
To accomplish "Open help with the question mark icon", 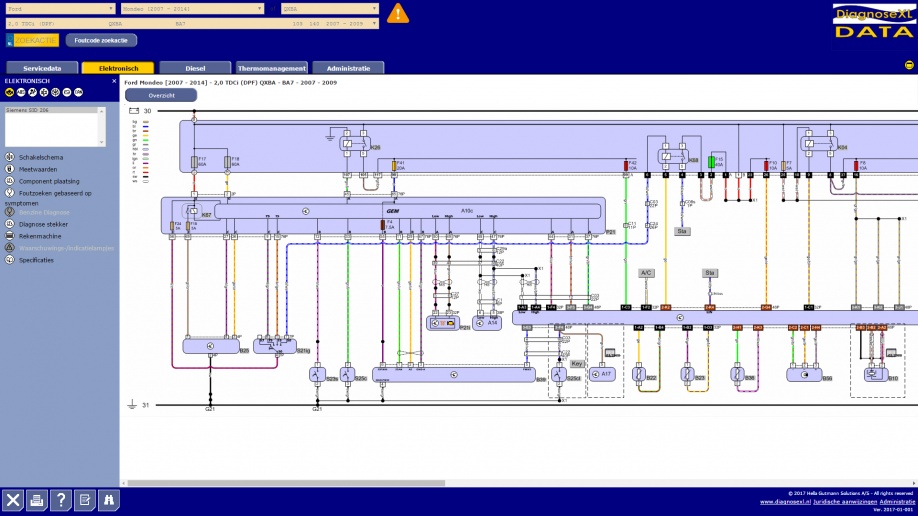I will (x=60, y=500).
